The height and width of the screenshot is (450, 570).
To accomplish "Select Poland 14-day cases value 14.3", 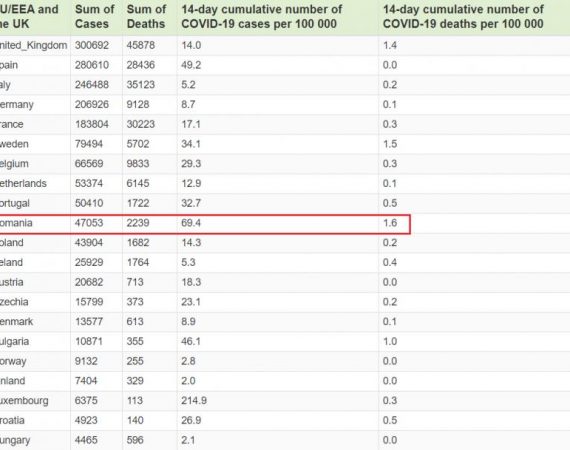I will click(x=191, y=243).
